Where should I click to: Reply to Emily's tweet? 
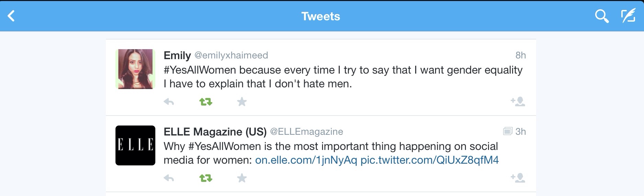pyautogui.click(x=169, y=102)
